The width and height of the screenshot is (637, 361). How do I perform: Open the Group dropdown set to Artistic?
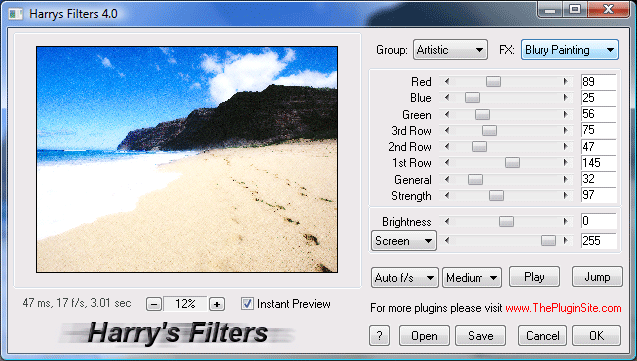click(450, 50)
